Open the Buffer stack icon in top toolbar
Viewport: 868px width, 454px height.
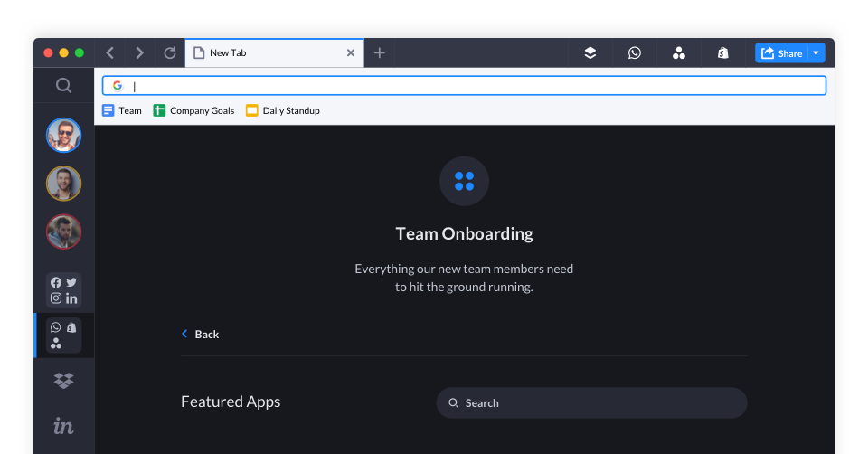(x=590, y=53)
